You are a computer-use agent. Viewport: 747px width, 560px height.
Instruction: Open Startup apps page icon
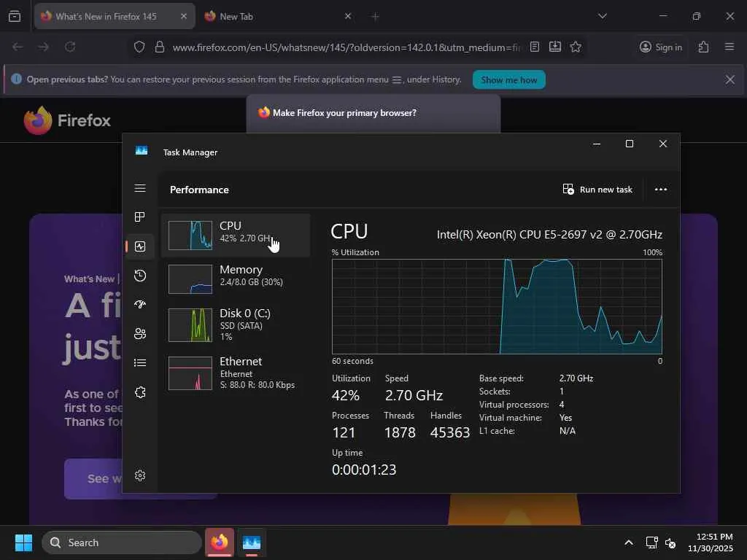[x=140, y=305]
